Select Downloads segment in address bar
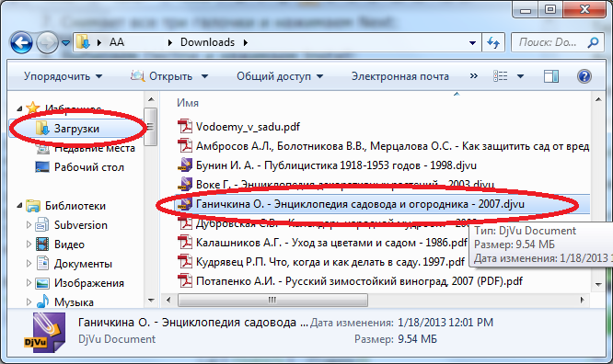 pyautogui.click(x=207, y=42)
